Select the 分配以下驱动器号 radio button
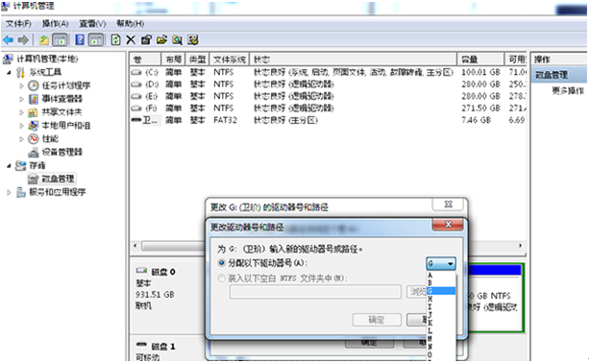This screenshot has width=589, height=364. click(x=222, y=263)
